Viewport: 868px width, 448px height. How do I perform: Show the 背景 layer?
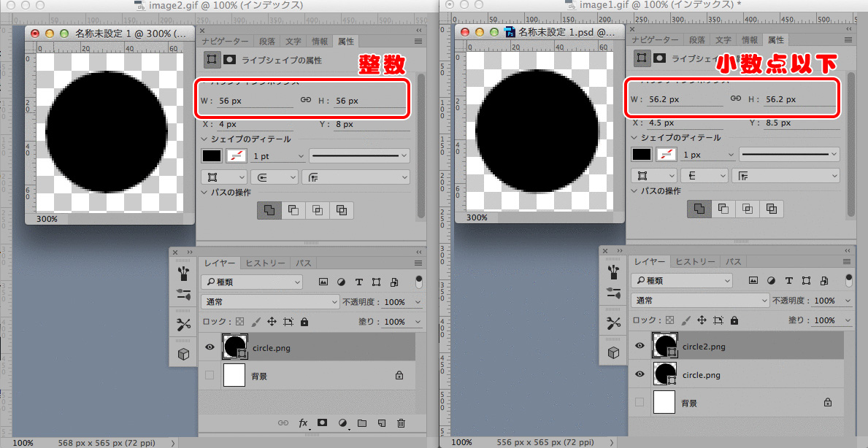210,374
